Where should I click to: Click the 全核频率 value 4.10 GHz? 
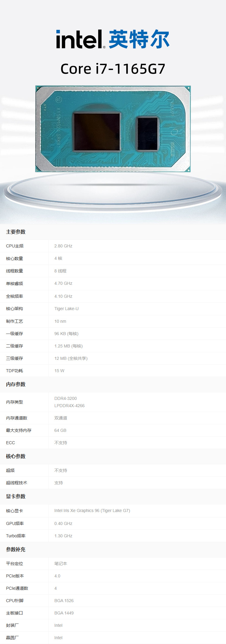coord(63,296)
